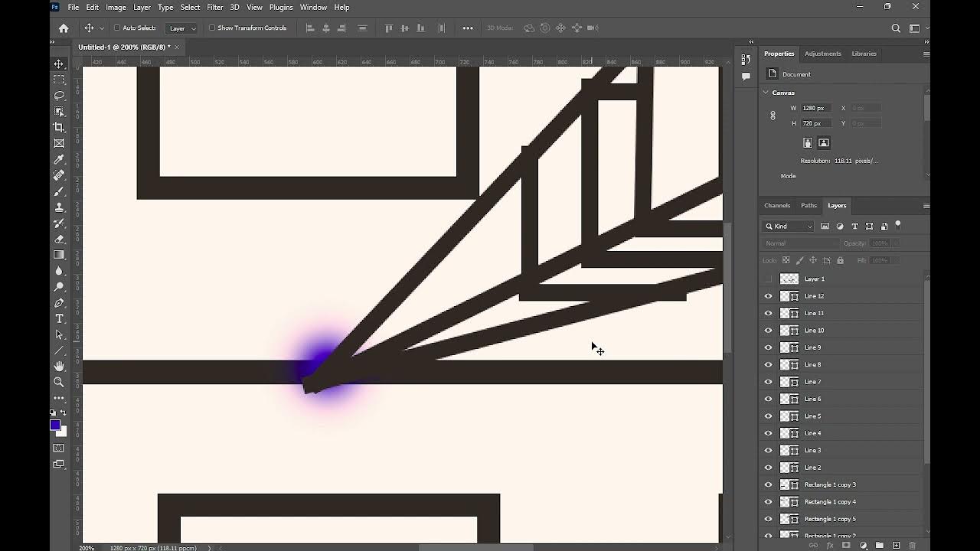Select the Clone Stamp tool
The width and height of the screenshot is (980, 551).
[59, 207]
